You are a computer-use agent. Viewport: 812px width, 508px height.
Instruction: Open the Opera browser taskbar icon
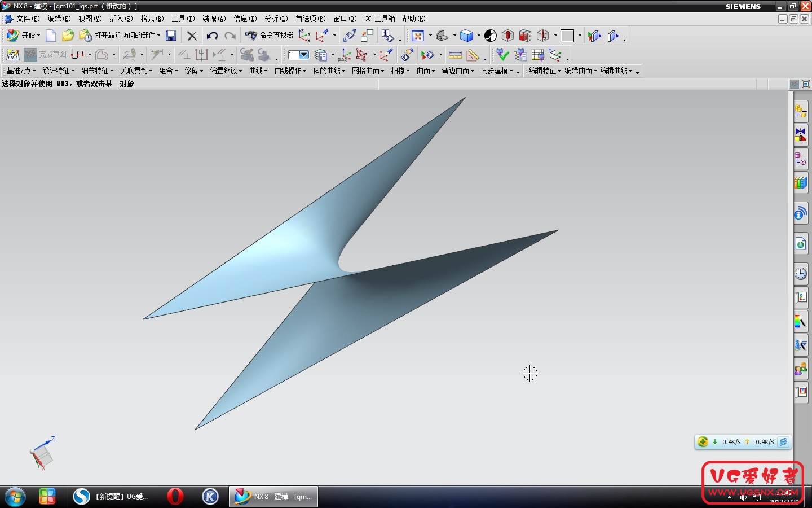tap(175, 497)
